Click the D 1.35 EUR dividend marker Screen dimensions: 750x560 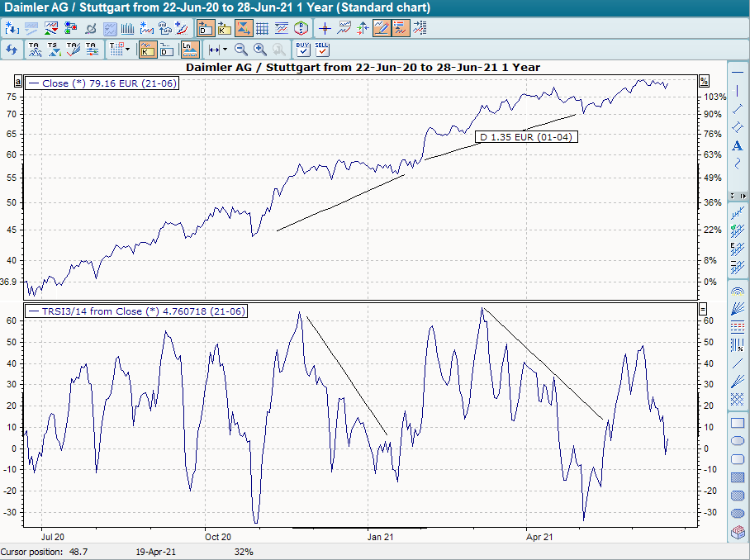point(526,136)
